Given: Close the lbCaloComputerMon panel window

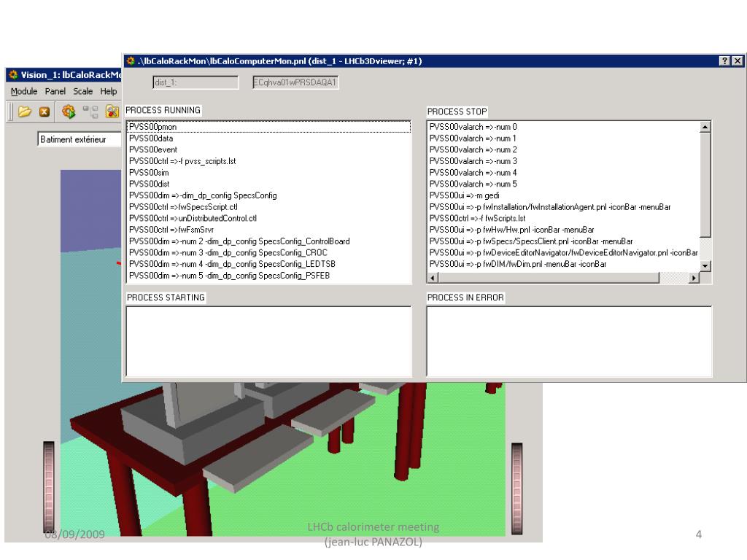Looking at the screenshot, I should 738,61.
